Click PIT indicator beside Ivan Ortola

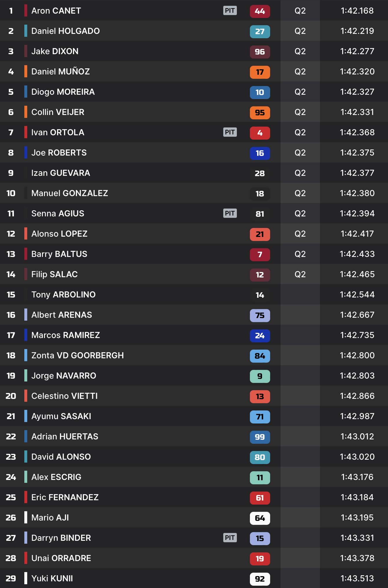[x=230, y=132]
